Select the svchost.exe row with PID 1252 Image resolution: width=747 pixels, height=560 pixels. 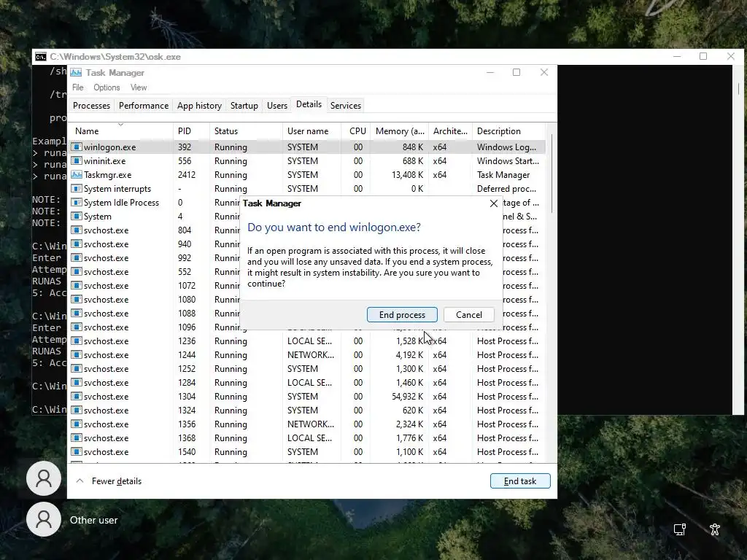[306, 368]
